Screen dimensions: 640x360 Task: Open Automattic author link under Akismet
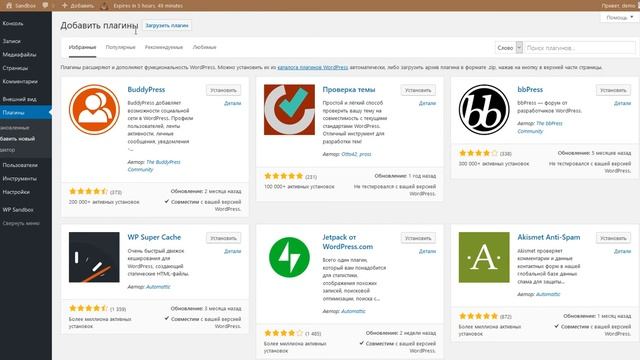(548, 294)
